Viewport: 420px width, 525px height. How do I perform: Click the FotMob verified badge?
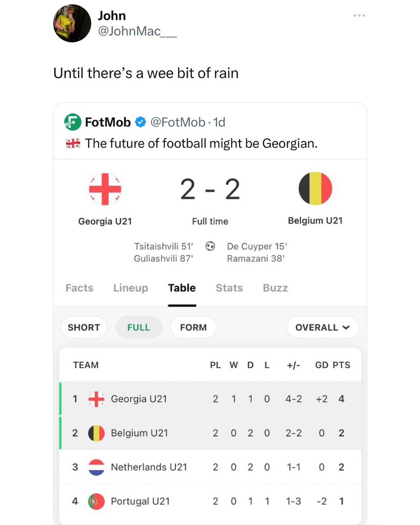coord(140,122)
